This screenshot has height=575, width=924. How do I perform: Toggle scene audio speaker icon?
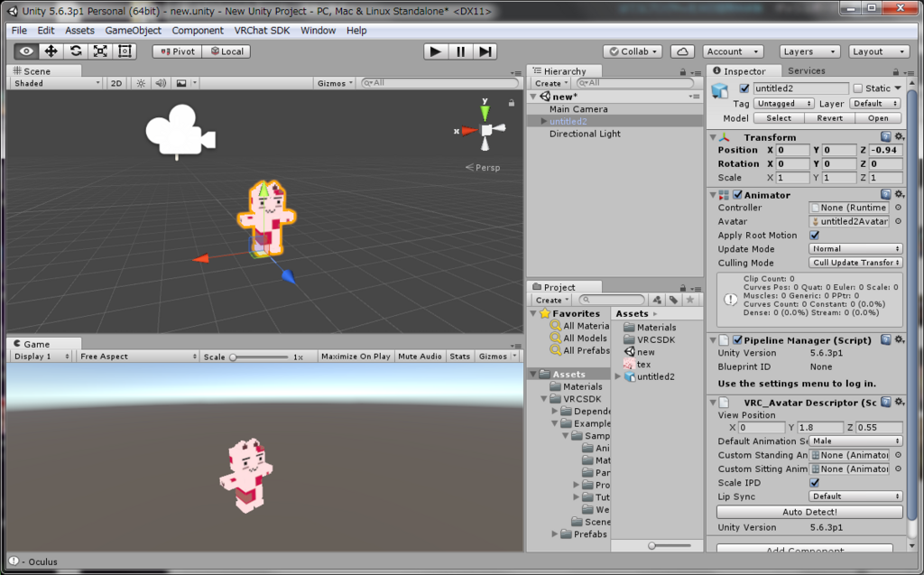pyautogui.click(x=161, y=83)
